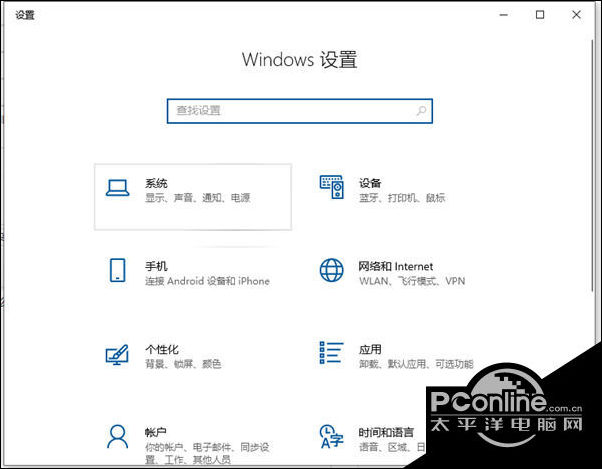Screen dimensions: 602x469
Task: Close the 设置 window
Action: [576, 15]
